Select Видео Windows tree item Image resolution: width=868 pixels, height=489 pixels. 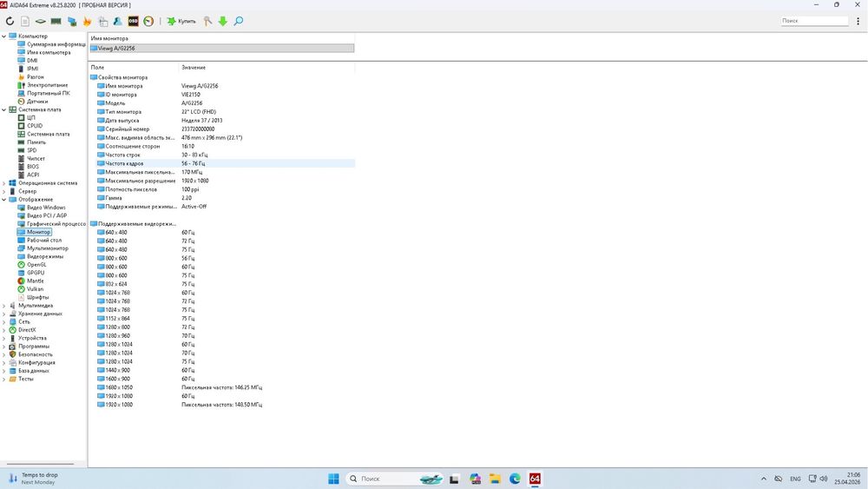42,208
